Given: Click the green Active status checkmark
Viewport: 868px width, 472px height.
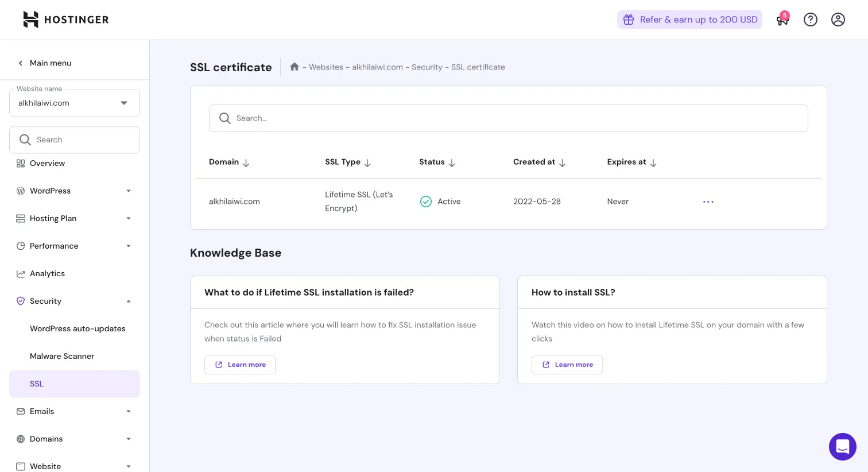Looking at the screenshot, I should [x=426, y=202].
